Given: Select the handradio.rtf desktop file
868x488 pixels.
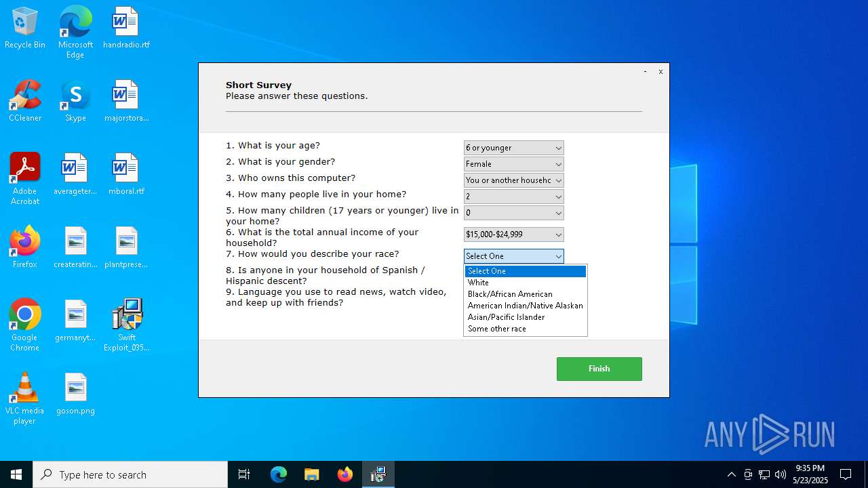Looking at the screenshot, I should [126, 28].
